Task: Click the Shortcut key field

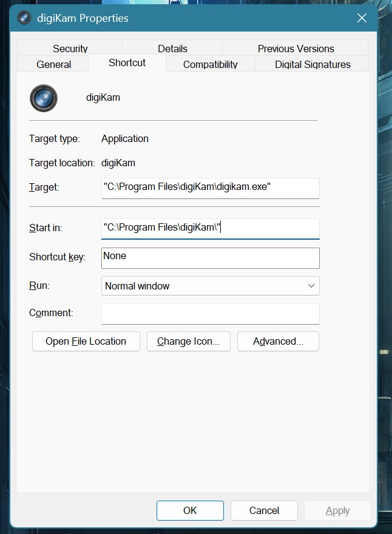Action: tap(210, 257)
